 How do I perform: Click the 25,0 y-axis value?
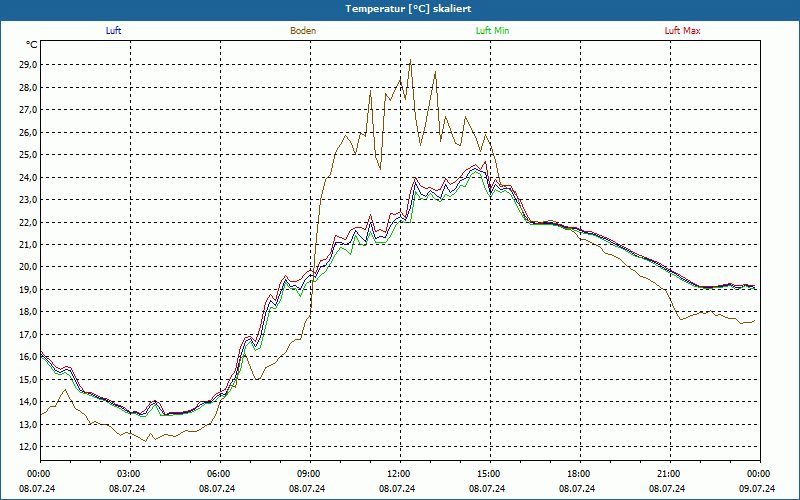29,155
